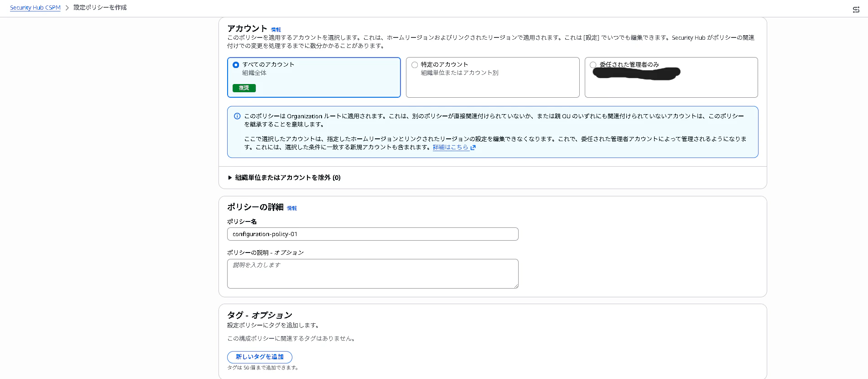Open the 詳細はこちら link

[x=450, y=147]
